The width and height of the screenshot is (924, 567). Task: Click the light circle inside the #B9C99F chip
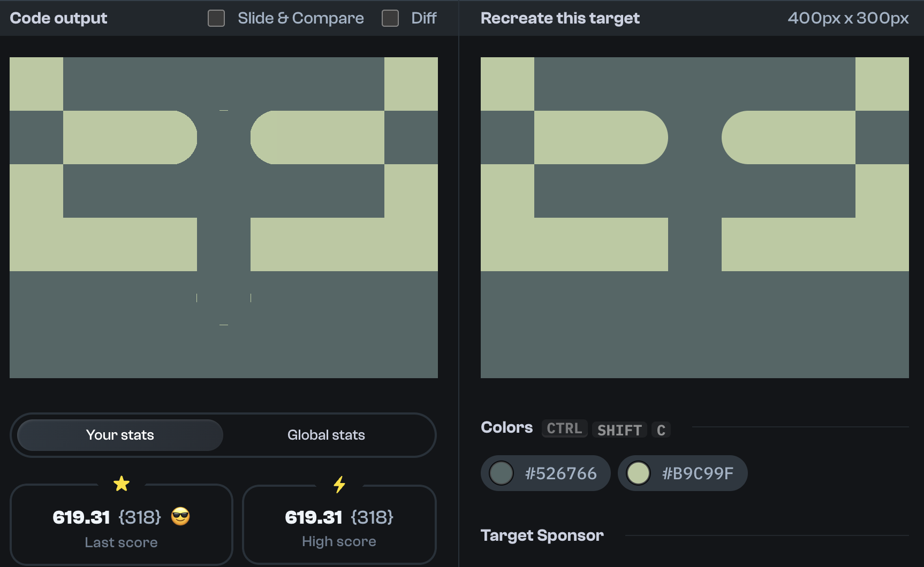coord(638,473)
